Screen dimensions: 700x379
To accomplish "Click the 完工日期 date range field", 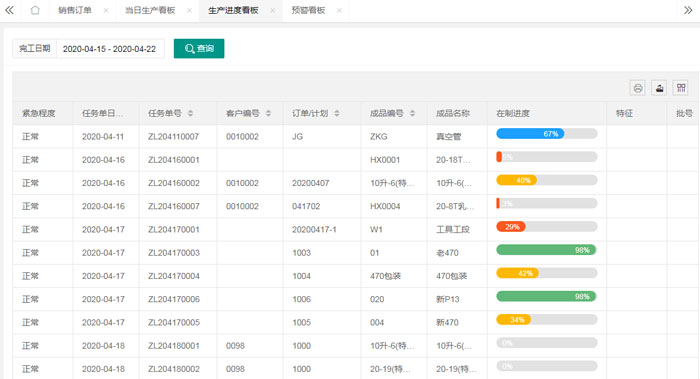I will (110, 49).
